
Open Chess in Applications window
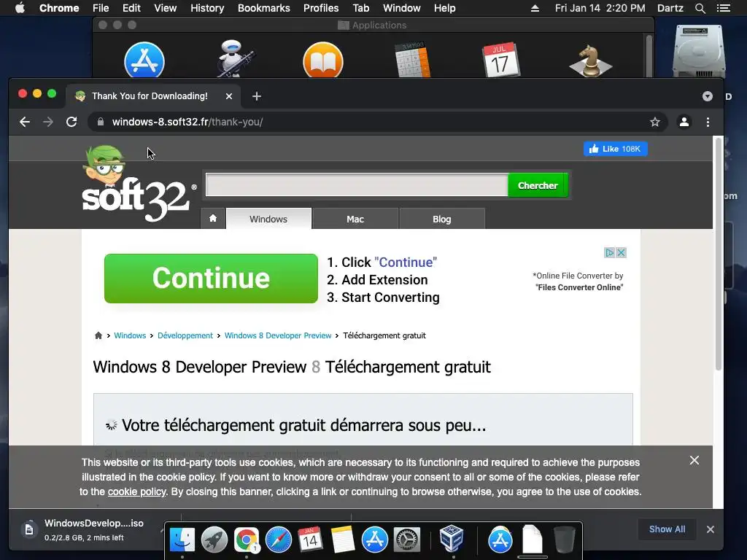pos(591,61)
